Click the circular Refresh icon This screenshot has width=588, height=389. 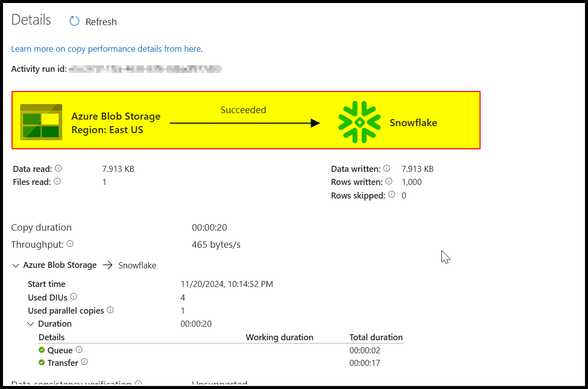coord(74,22)
